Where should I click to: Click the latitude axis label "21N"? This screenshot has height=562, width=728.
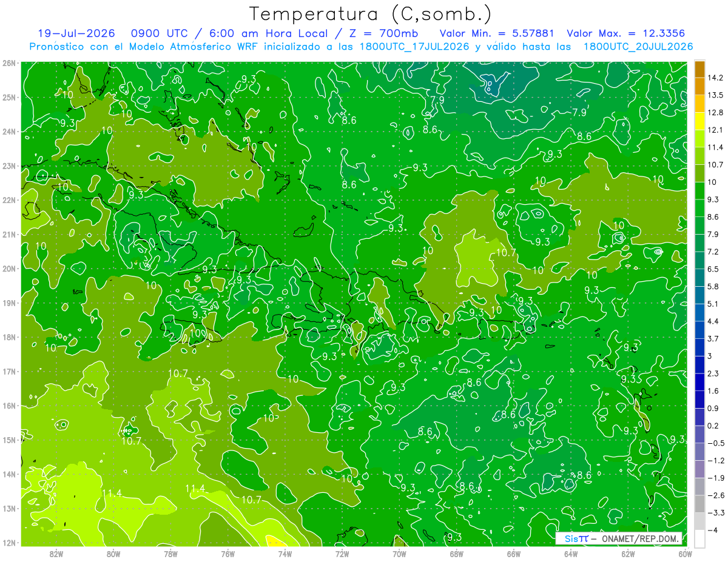point(8,234)
